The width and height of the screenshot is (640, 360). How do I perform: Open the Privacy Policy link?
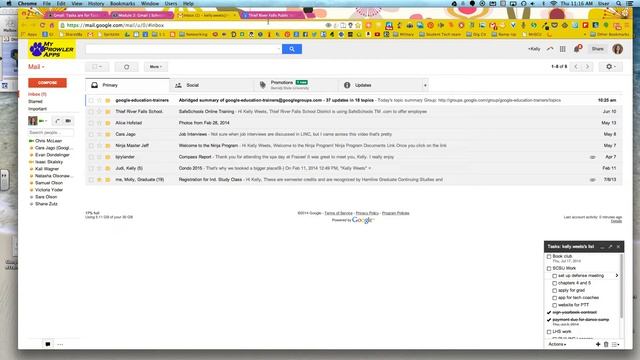367,213
